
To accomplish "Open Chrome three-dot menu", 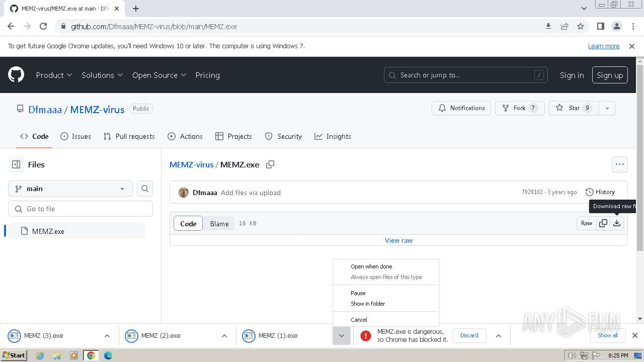I will (632, 26).
